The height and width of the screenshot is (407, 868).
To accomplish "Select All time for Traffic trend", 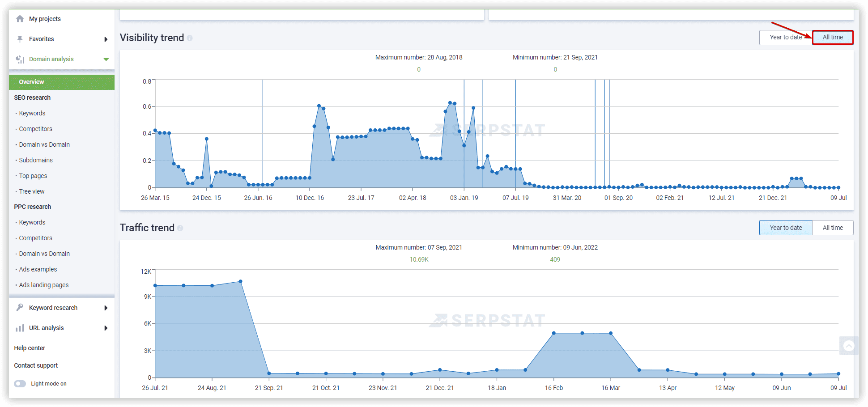I will [x=833, y=228].
